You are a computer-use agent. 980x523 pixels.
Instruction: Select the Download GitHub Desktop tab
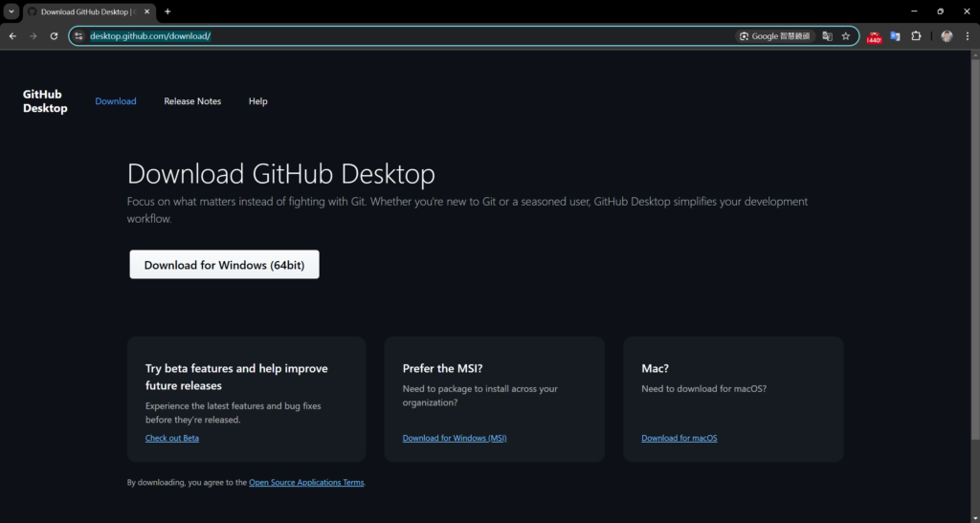pos(89,11)
